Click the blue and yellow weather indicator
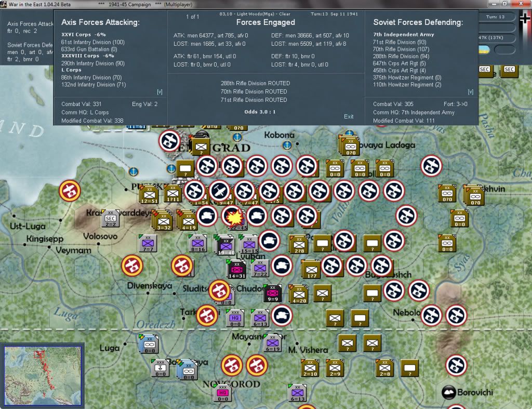Image resolution: width=532 pixels, height=409 pixels. (484, 50)
